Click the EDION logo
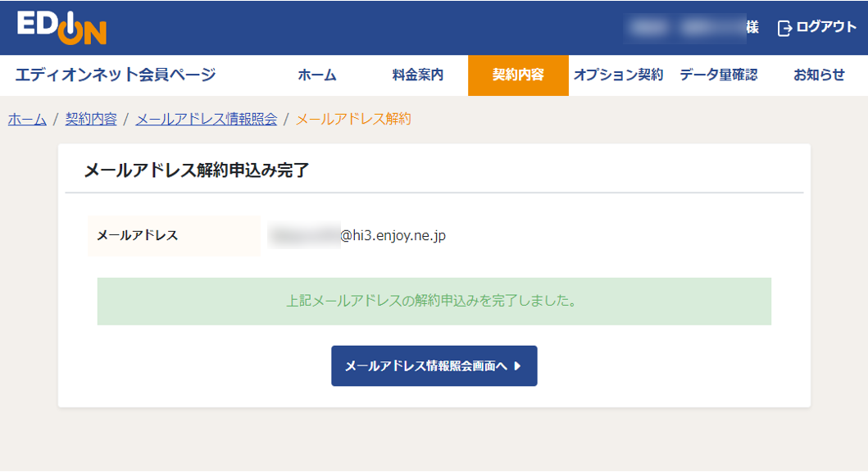Screen dimensions: 868x472 point(61,28)
